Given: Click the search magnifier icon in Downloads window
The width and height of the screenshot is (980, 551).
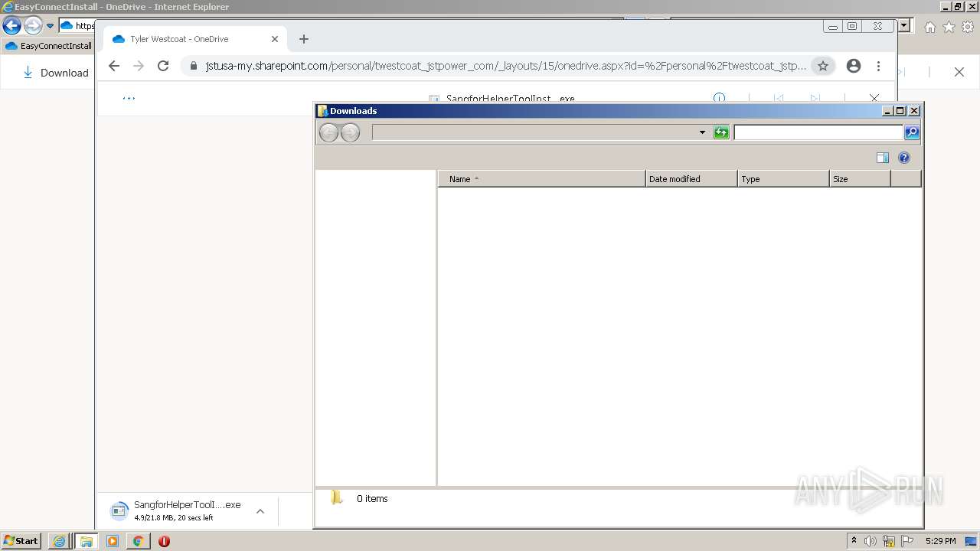Looking at the screenshot, I should 912,132.
